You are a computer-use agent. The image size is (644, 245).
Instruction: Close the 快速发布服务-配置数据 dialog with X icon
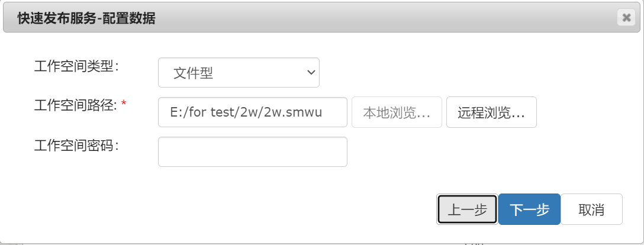[x=626, y=17]
